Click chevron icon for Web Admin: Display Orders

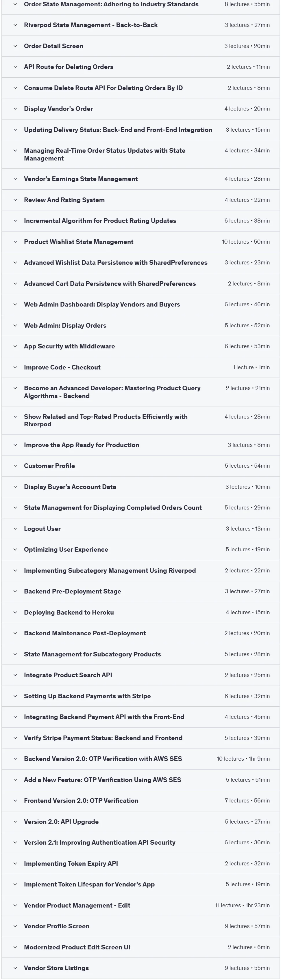15,326
